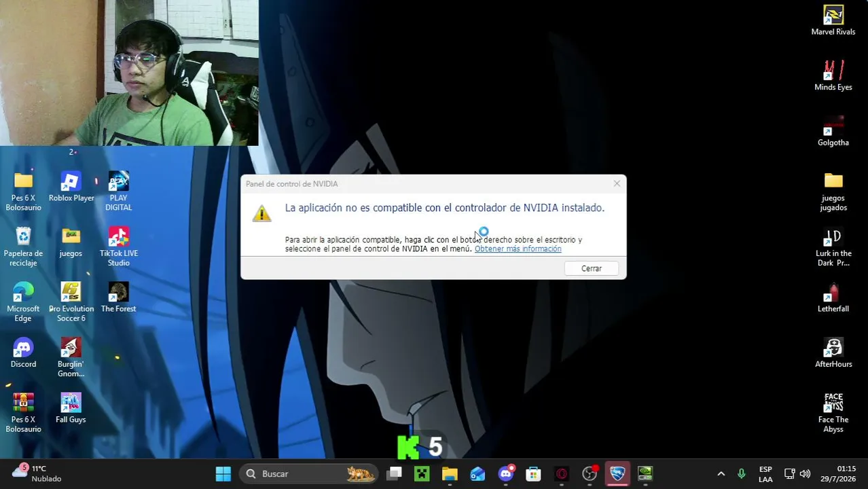The image size is (868, 489).
Task: Open Opera GX from taskbar
Action: tap(561, 473)
